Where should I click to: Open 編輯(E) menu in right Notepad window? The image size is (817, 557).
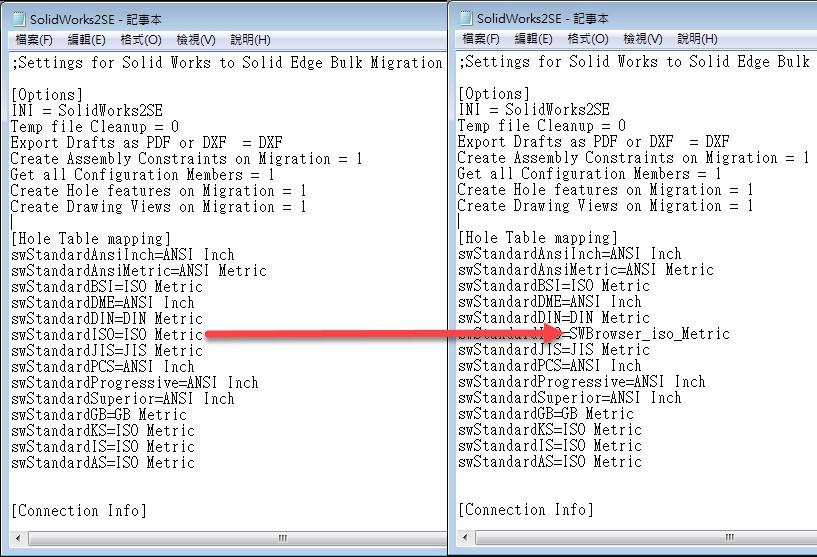coord(534,39)
